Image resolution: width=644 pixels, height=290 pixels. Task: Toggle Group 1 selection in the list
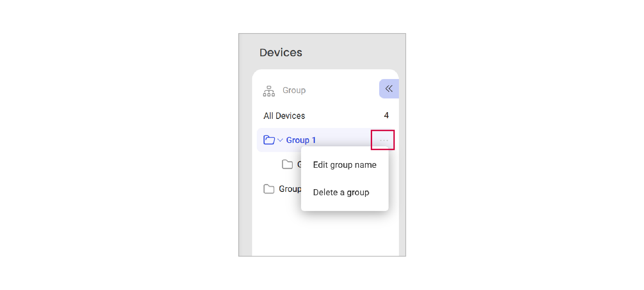coord(301,140)
